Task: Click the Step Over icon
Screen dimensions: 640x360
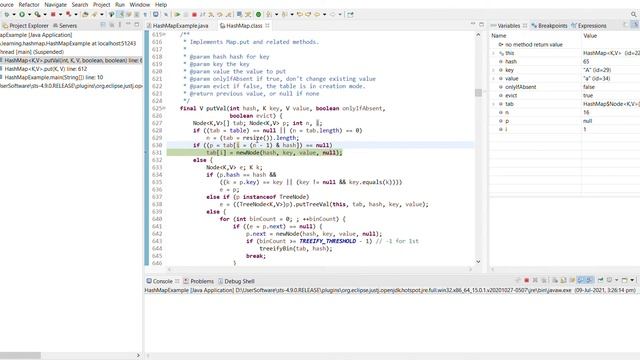Action: [220, 14]
